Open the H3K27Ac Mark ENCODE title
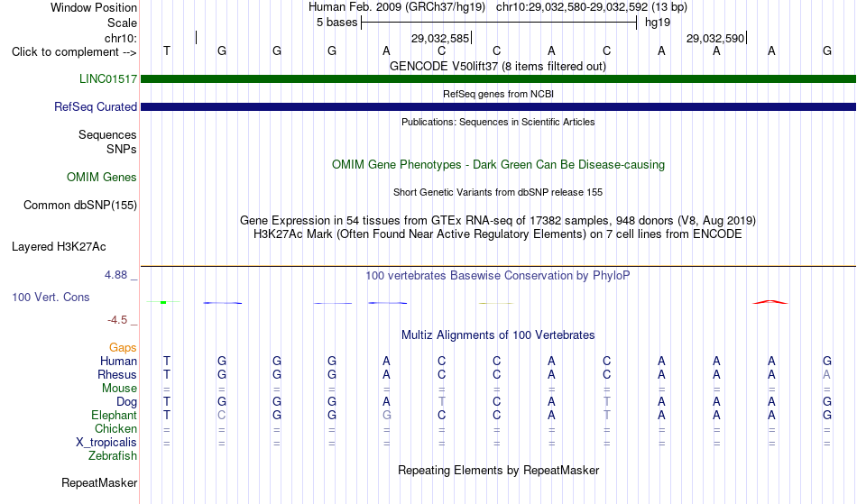857x504 pixels. tap(498, 234)
